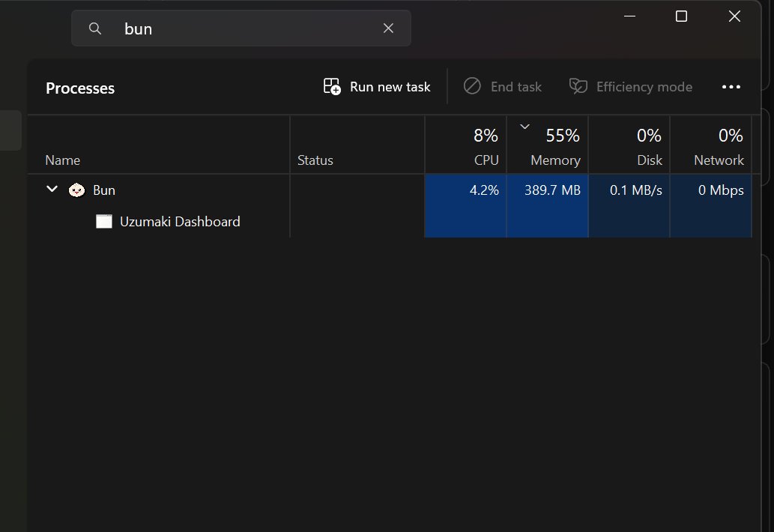Click the Efficiency mode button
Image resolution: width=774 pixels, height=532 pixels.
click(630, 87)
